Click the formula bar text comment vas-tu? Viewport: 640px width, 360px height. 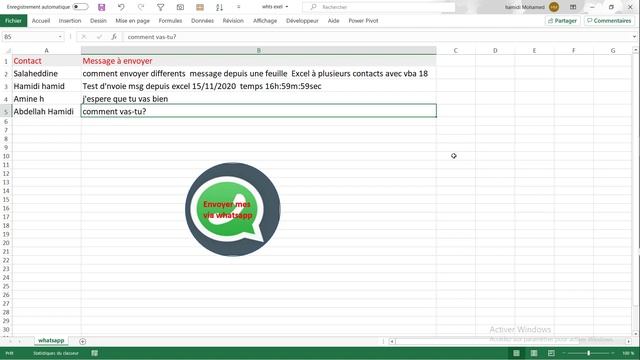tap(152, 37)
